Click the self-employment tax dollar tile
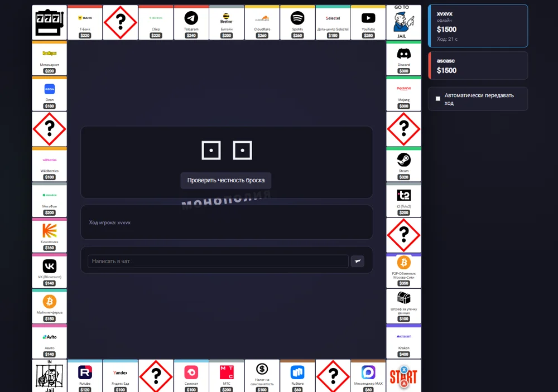Viewport: 558px width, 392px height. (x=262, y=376)
